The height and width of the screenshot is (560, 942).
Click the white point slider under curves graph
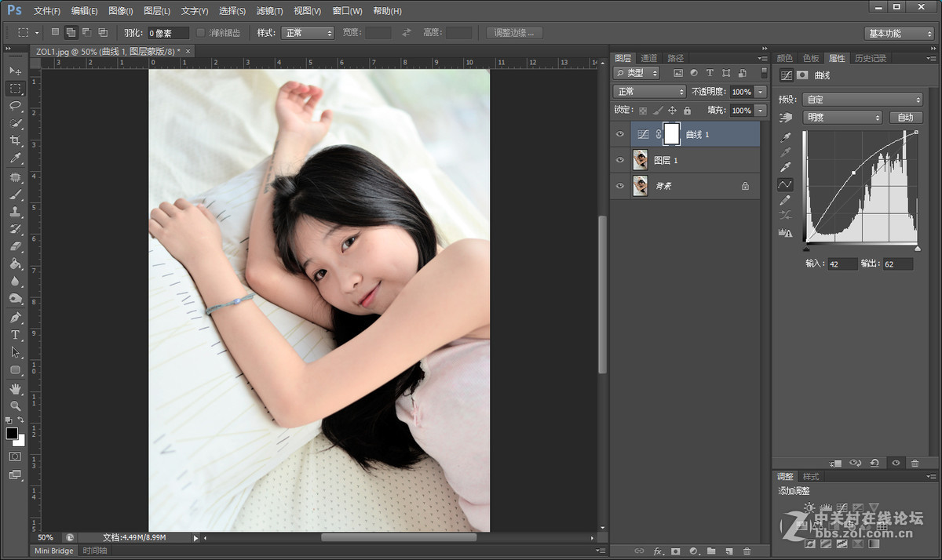pyautogui.click(x=917, y=248)
